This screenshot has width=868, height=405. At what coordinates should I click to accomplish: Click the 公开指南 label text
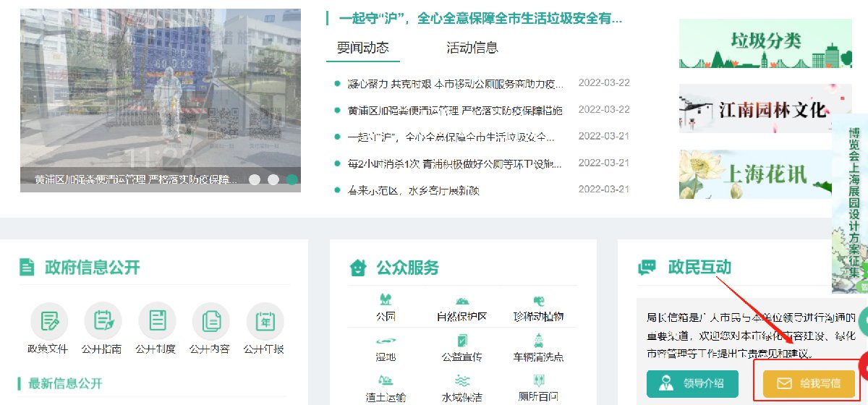pyautogui.click(x=103, y=349)
